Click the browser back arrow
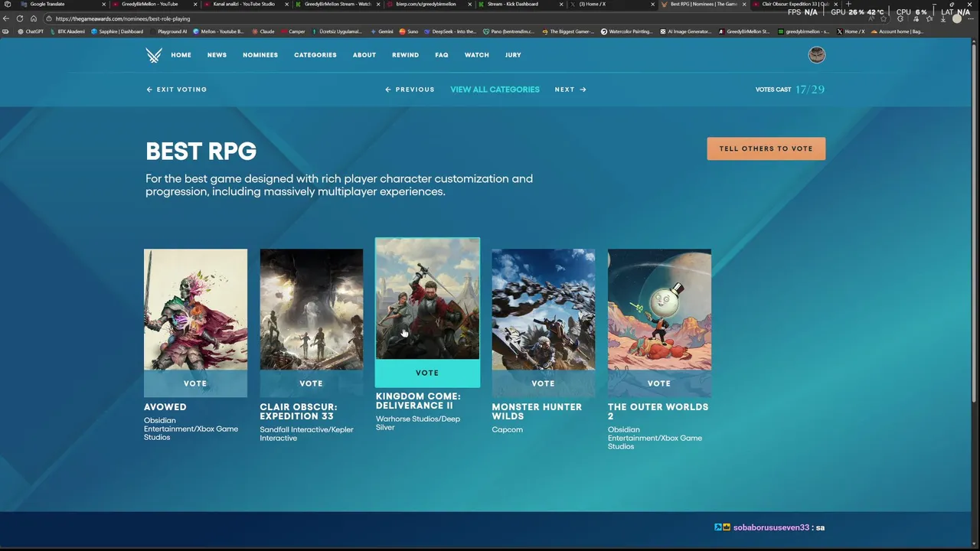Image resolution: width=980 pixels, height=551 pixels. (7, 18)
